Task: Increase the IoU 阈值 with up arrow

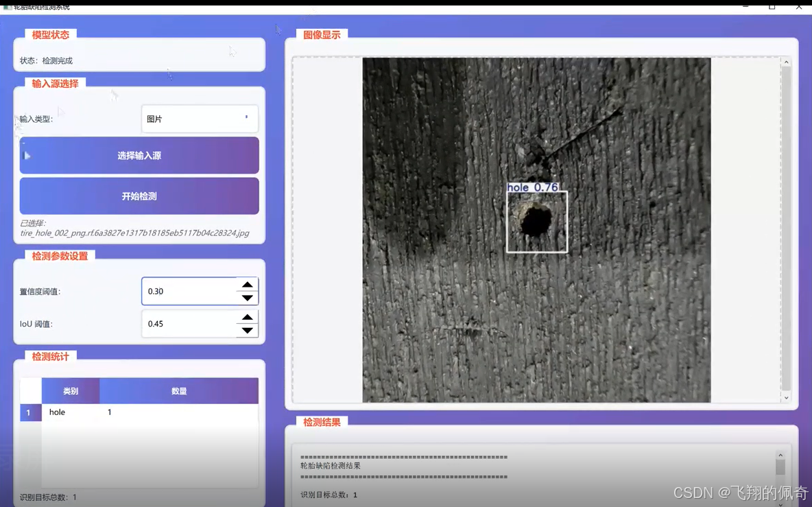Action: (x=248, y=318)
